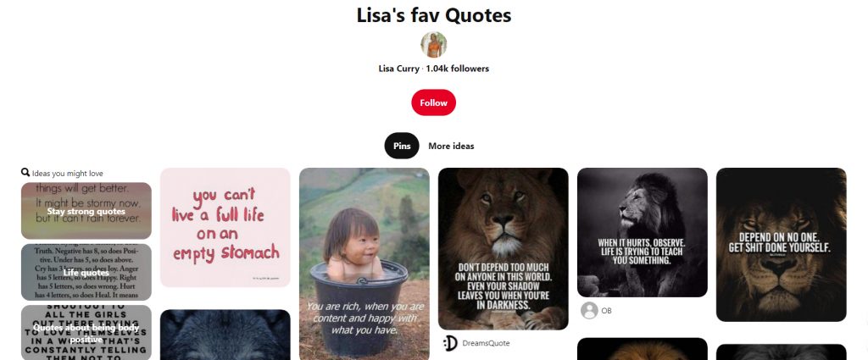
Task: Click the OB pinner name
Action: [x=606, y=311]
